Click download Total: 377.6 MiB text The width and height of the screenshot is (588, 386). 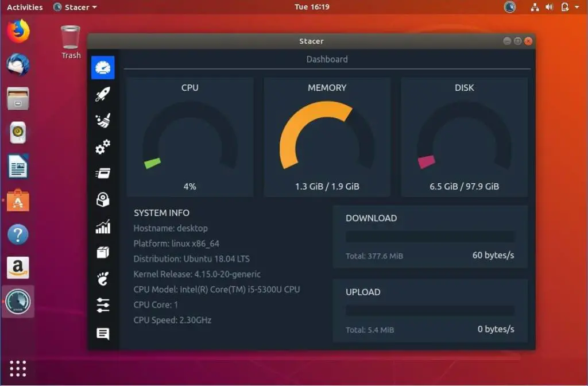[x=374, y=256]
